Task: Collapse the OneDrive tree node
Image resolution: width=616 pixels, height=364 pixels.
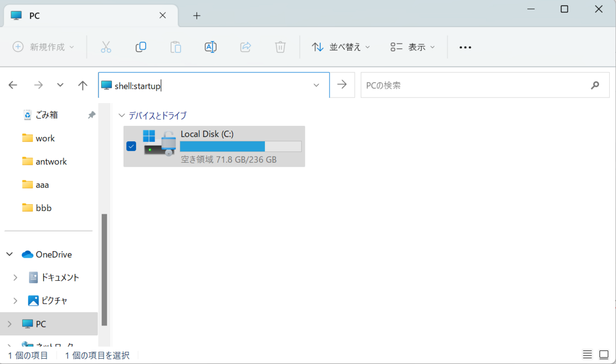Action: [x=9, y=254]
